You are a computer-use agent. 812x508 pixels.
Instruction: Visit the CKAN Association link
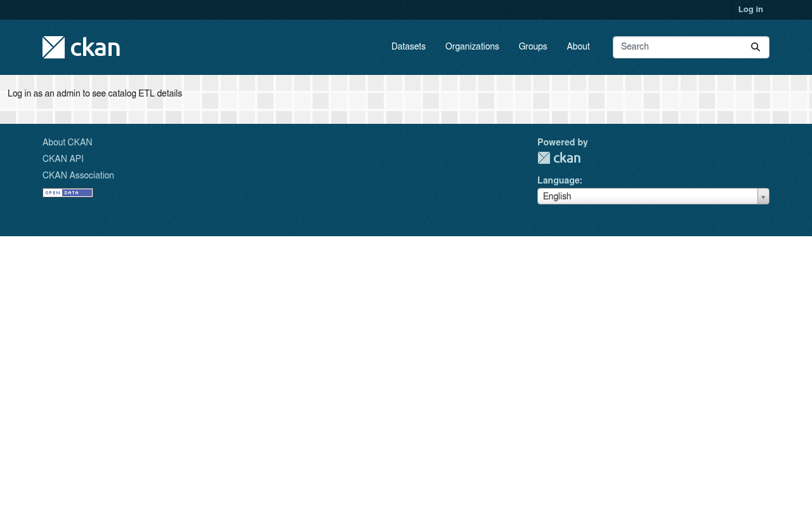tap(78, 176)
